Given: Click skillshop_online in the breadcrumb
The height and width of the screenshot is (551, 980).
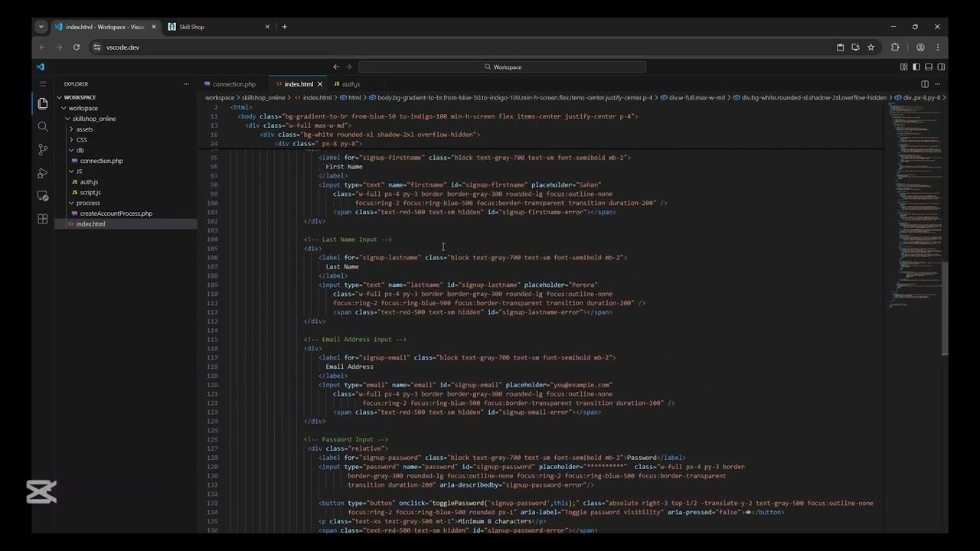Looking at the screenshot, I should tap(263, 98).
